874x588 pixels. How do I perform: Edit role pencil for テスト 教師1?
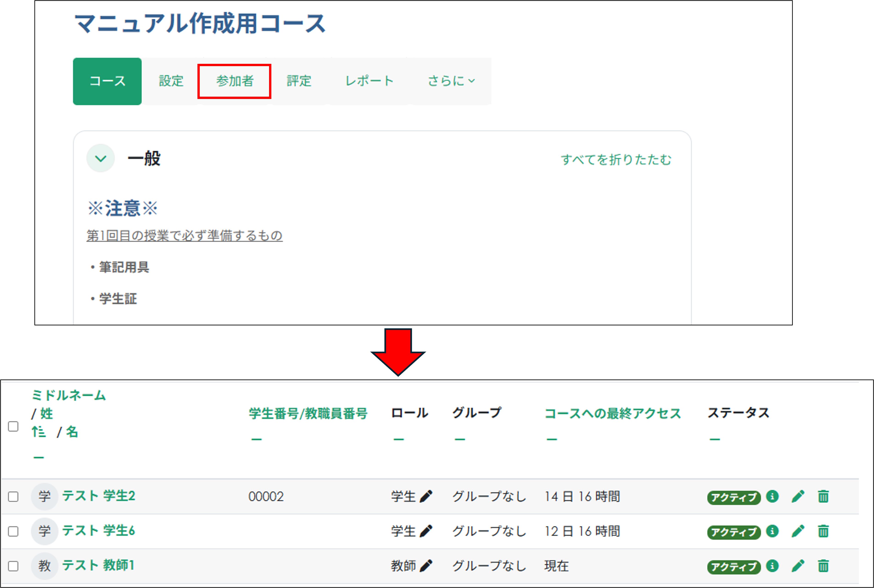(426, 565)
